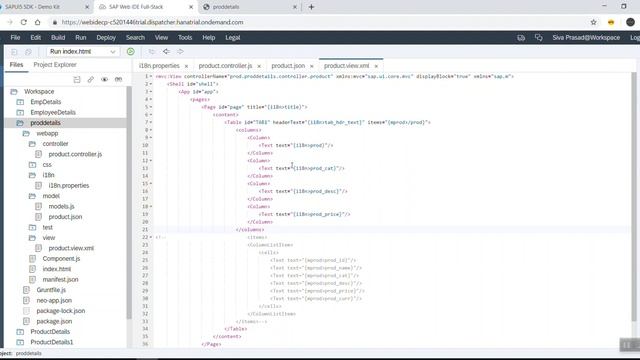Collapse the controller folder

tap(32, 144)
